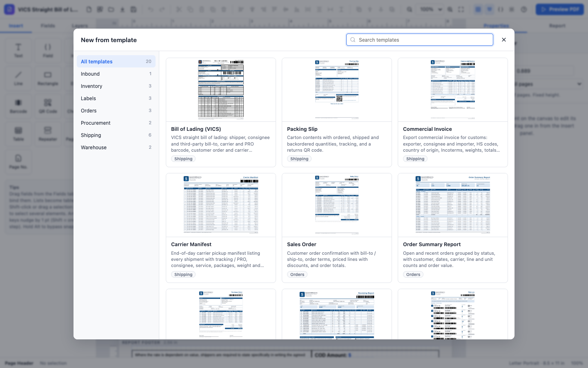Focus the Search templates field
The height and width of the screenshot is (368, 588).
420,40
